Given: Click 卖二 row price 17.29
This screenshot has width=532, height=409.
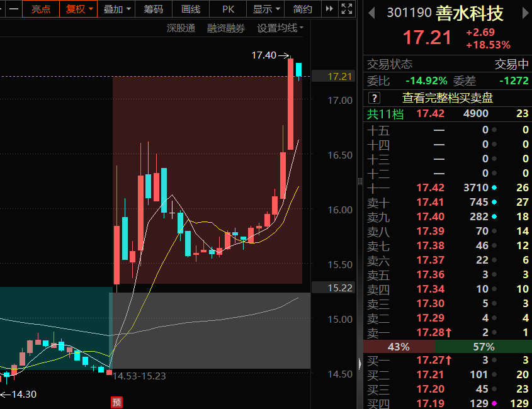Looking at the screenshot, I should tap(430, 318).
